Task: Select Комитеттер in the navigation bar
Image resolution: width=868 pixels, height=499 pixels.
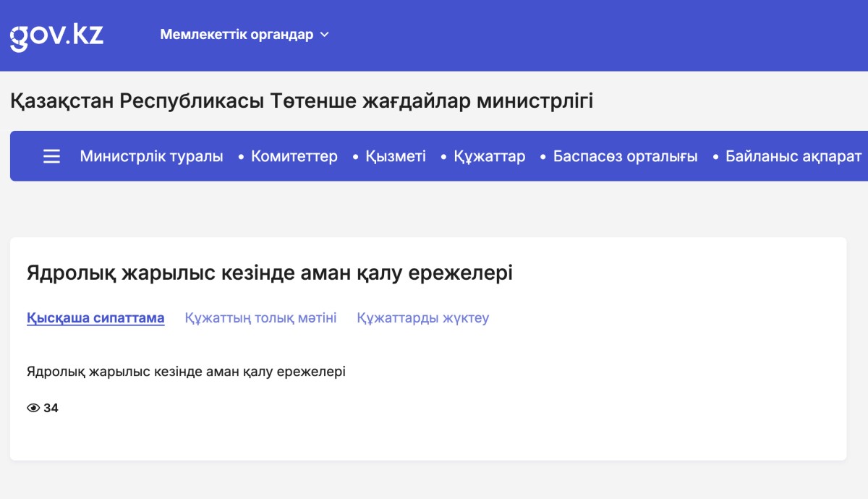Action: (x=294, y=156)
